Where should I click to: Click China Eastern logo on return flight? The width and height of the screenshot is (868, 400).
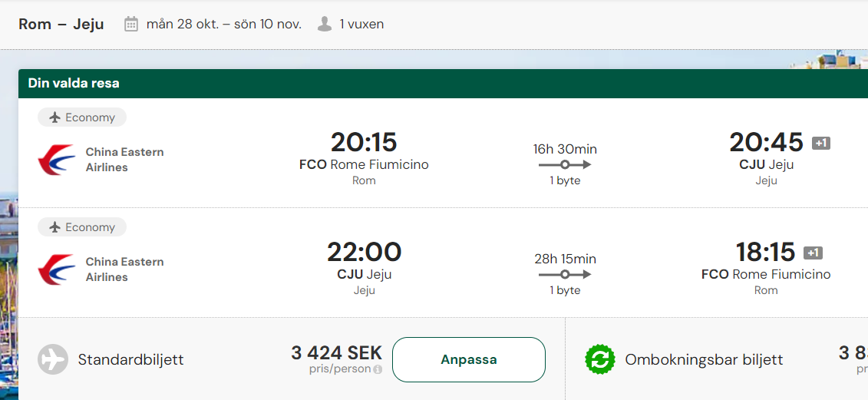point(57,269)
